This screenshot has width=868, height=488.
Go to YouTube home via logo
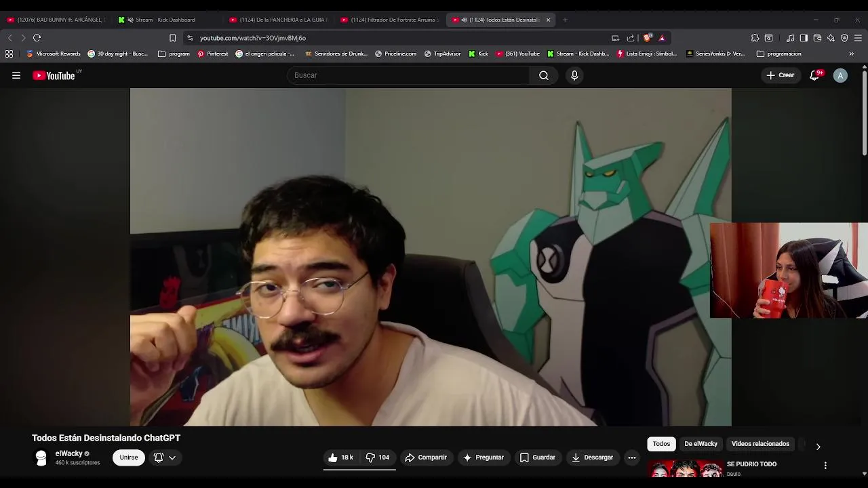click(x=54, y=75)
